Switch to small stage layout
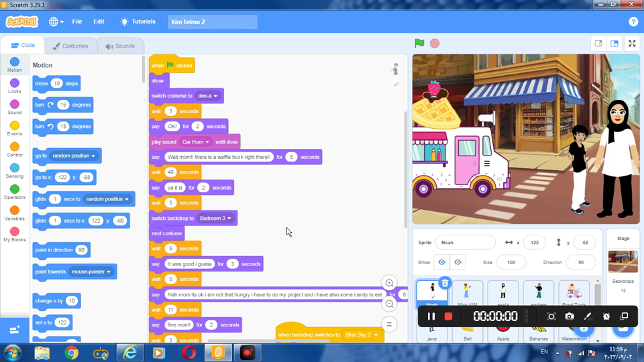 pos(598,44)
